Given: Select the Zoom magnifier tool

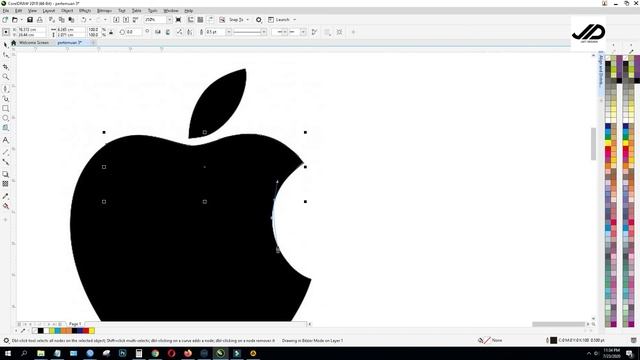Looking at the screenshot, I should coord(5,77).
